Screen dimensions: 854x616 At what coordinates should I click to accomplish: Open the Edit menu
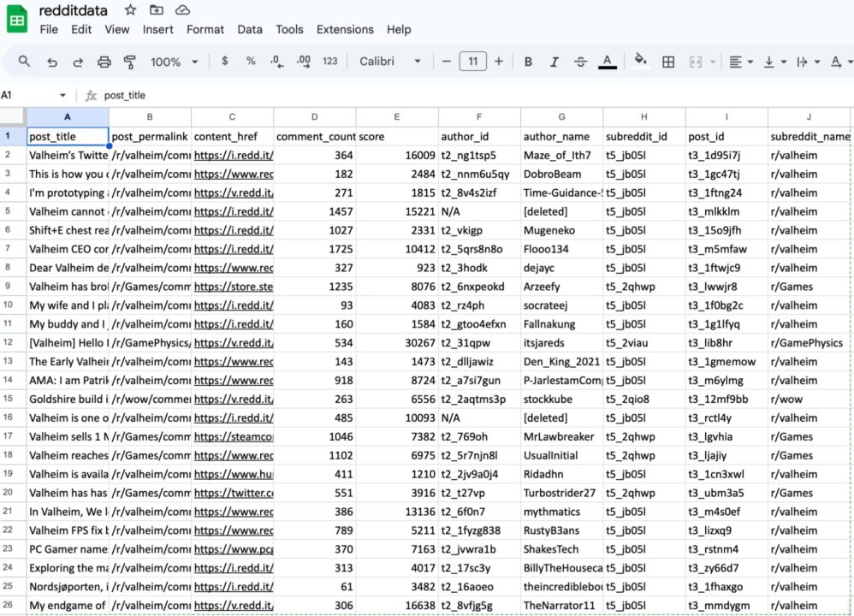[81, 29]
